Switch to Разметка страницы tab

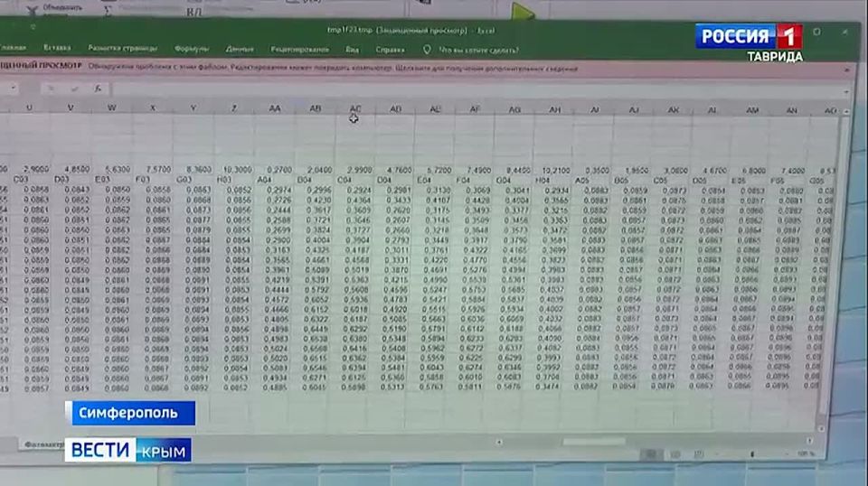(x=123, y=48)
